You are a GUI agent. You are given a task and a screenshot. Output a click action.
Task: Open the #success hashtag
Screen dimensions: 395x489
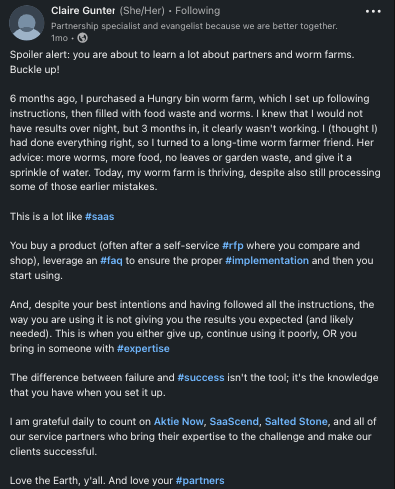click(x=201, y=378)
